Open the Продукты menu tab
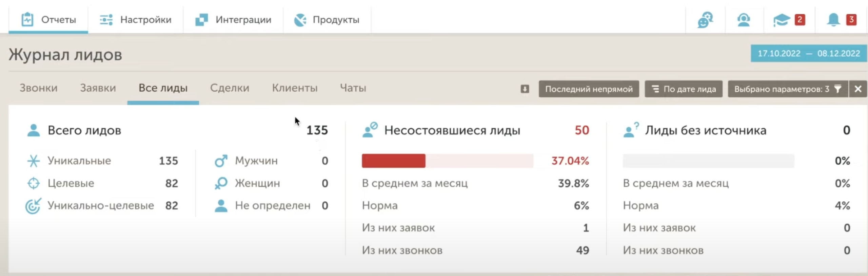 click(x=327, y=20)
